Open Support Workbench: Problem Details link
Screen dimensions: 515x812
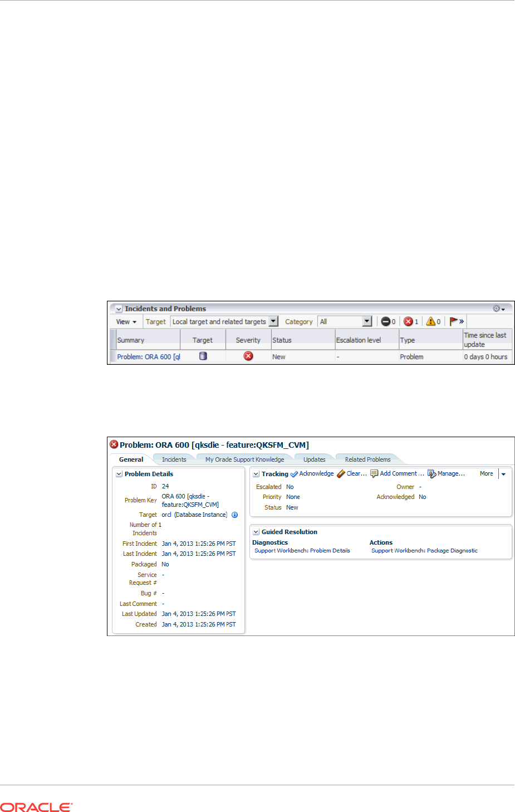pos(302,550)
